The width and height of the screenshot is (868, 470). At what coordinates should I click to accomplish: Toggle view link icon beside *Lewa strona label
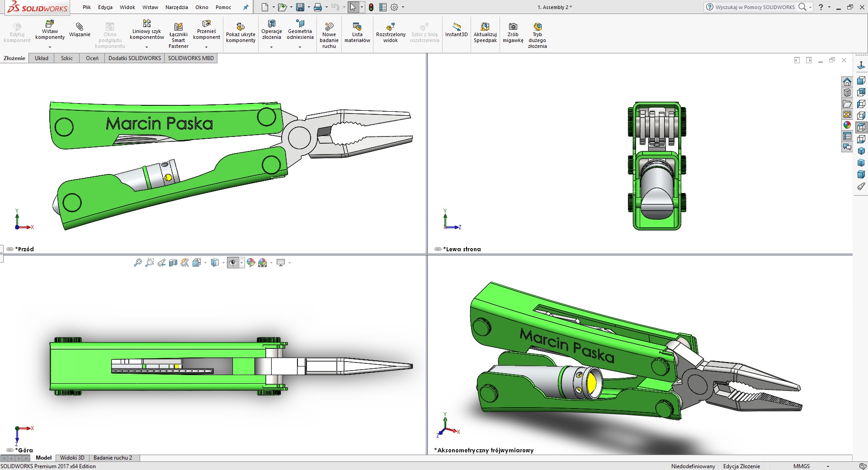438,249
